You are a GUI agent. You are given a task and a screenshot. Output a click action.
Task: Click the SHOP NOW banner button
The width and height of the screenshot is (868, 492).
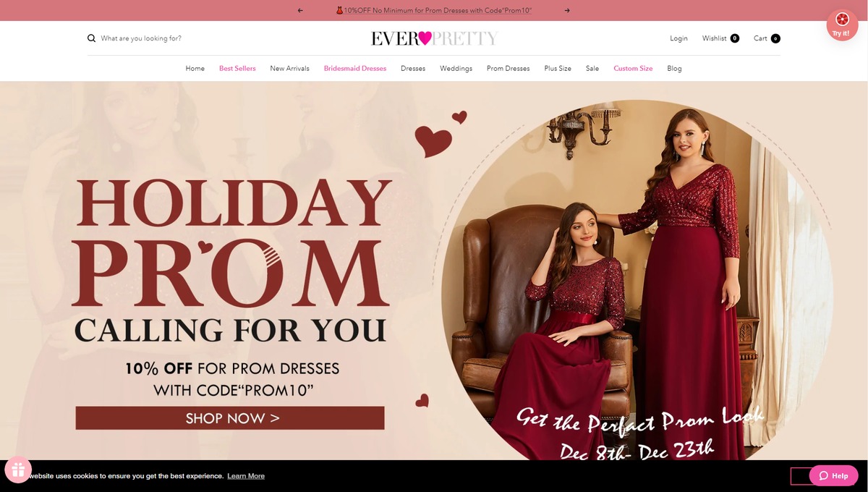230,418
